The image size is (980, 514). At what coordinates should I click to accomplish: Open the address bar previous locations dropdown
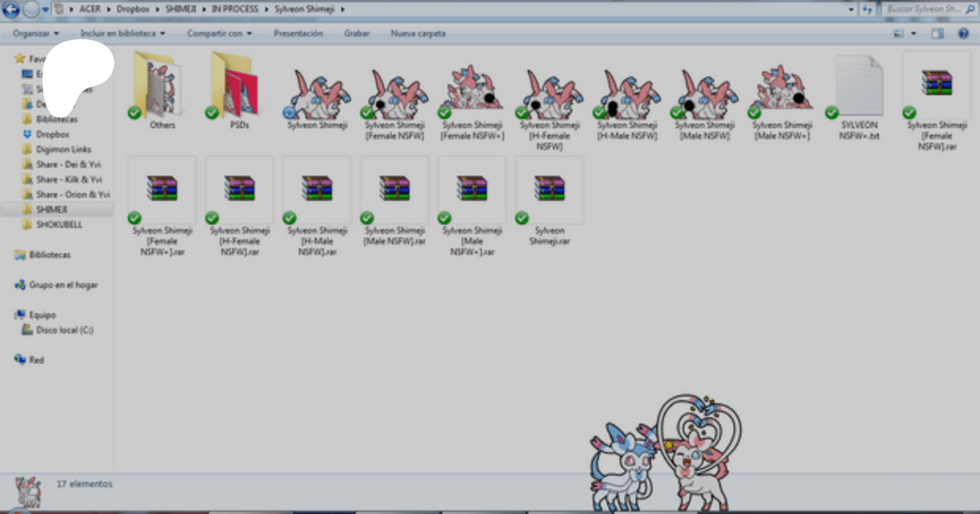coord(851,9)
